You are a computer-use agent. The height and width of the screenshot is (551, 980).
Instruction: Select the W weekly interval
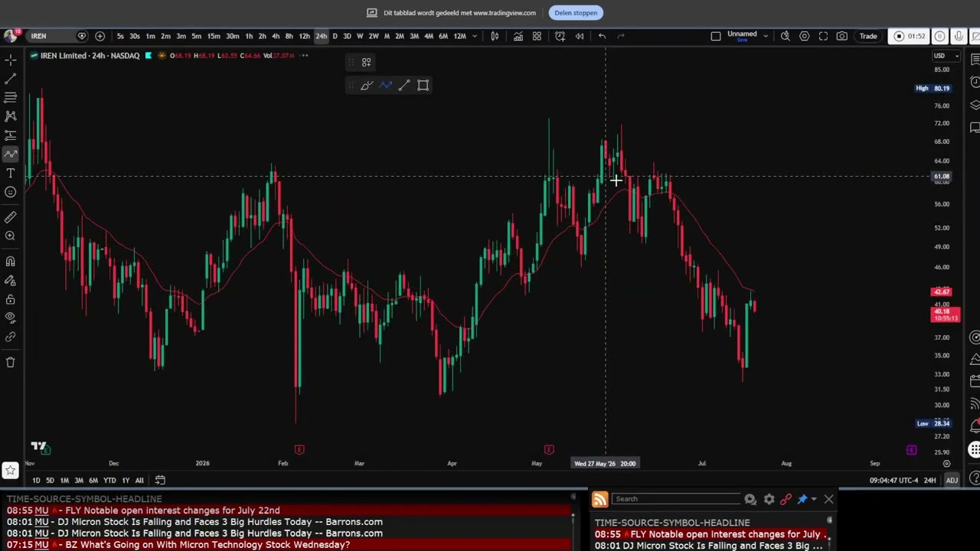pyautogui.click(x=360, y=36)
